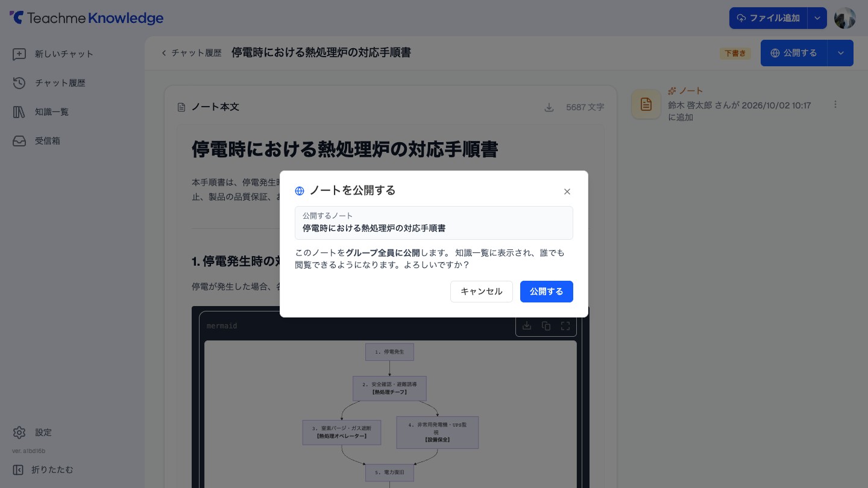Click the 下書き status badge
Screen dimensions: 868x488
click(x=735, y=53)
